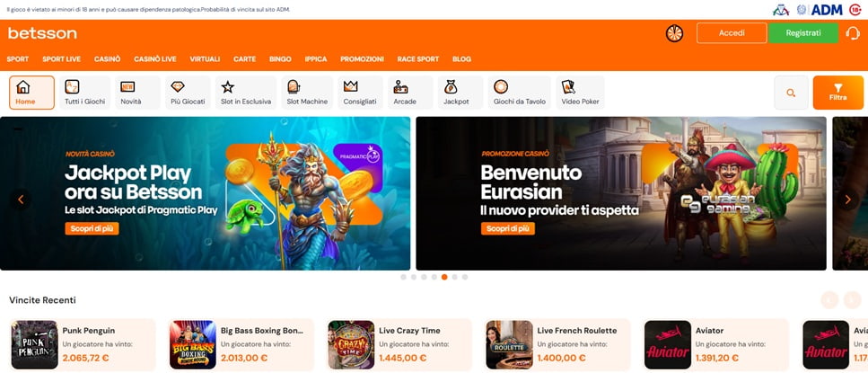Image resolution: width=868 pixels, height=373 pixels.
Task: Open Live French Roulette thumbnail
Action: 509,345
